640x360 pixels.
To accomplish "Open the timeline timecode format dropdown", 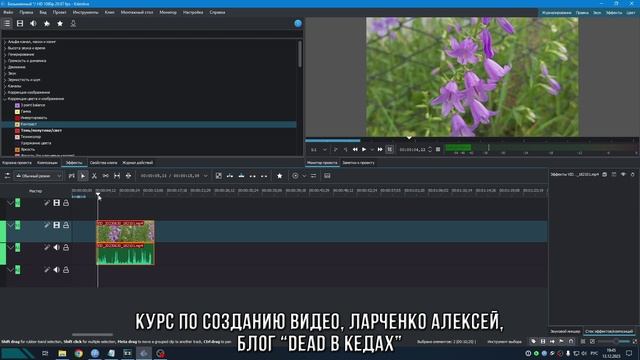I will click(206, 176).
